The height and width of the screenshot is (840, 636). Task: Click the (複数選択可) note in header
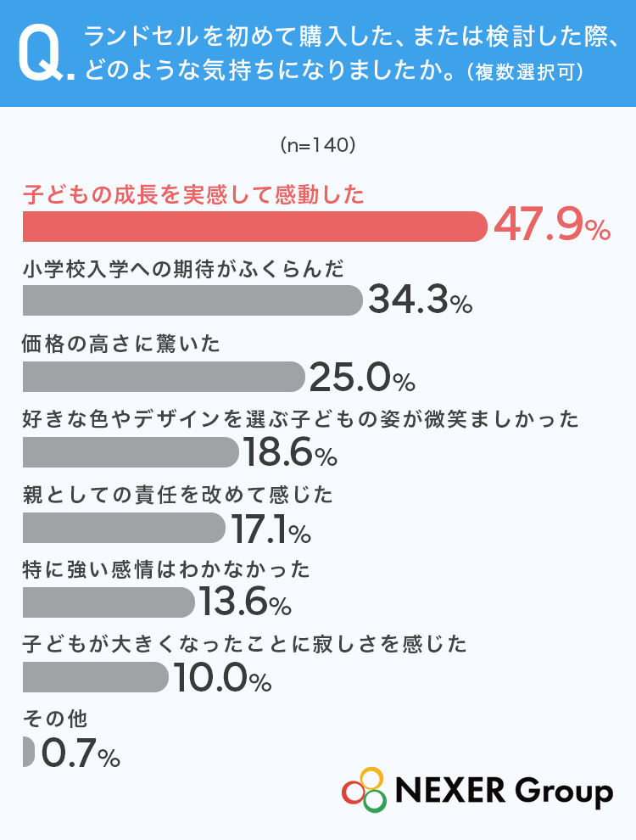[525, 71]
